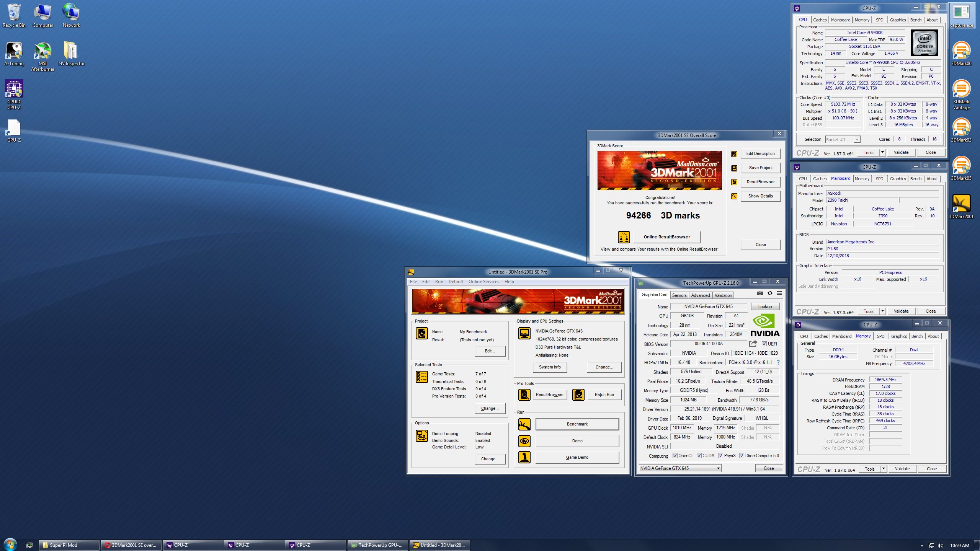Screen dimensions: 980x551
Task: Toggle the OpenCL checkbox
Action: tap(675, 456)
